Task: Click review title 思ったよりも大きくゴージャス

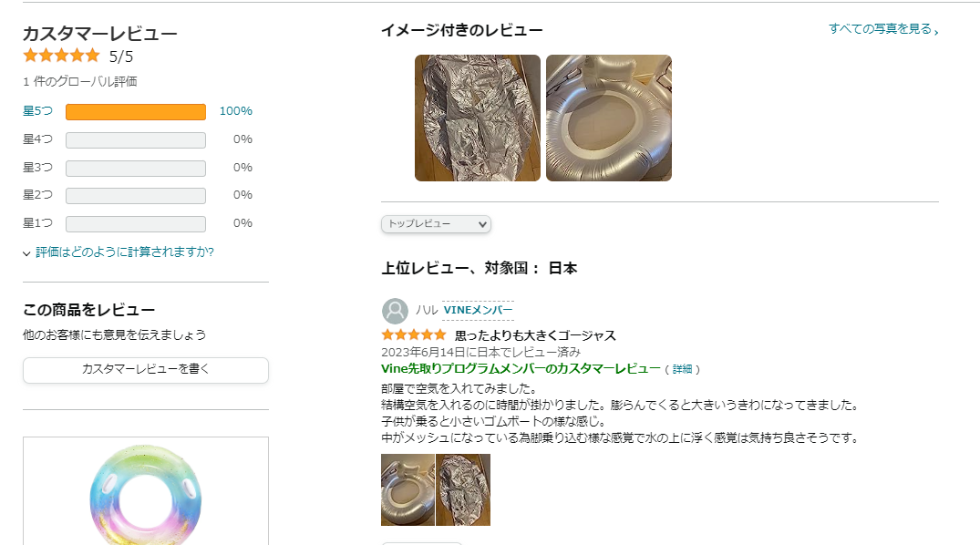Action: [x=535, y=335]
